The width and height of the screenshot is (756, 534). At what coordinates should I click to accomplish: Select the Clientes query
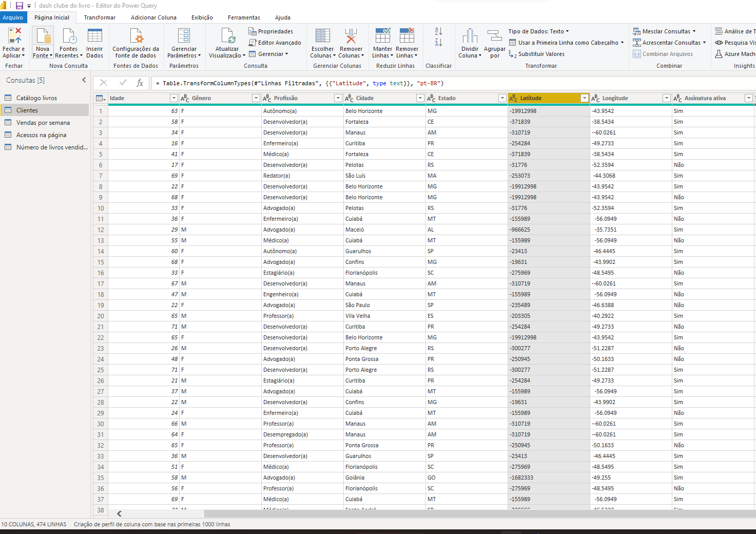tap(45, 110)
